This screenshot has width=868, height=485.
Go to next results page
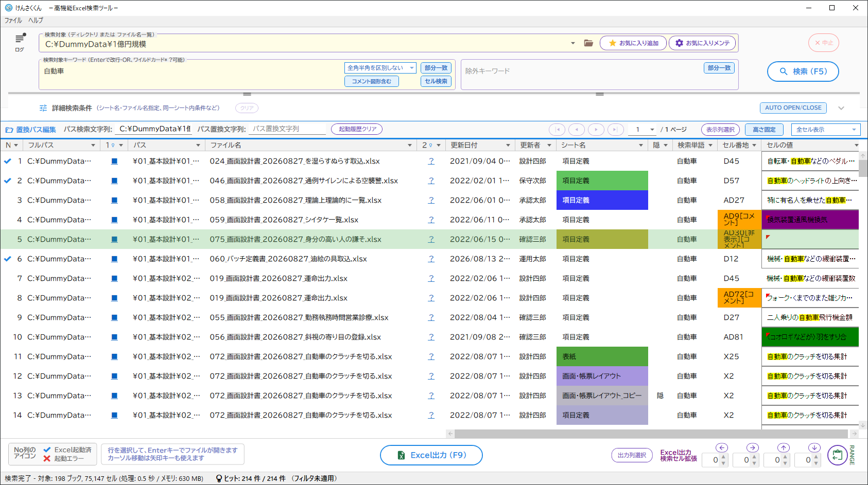coord(596,130)
